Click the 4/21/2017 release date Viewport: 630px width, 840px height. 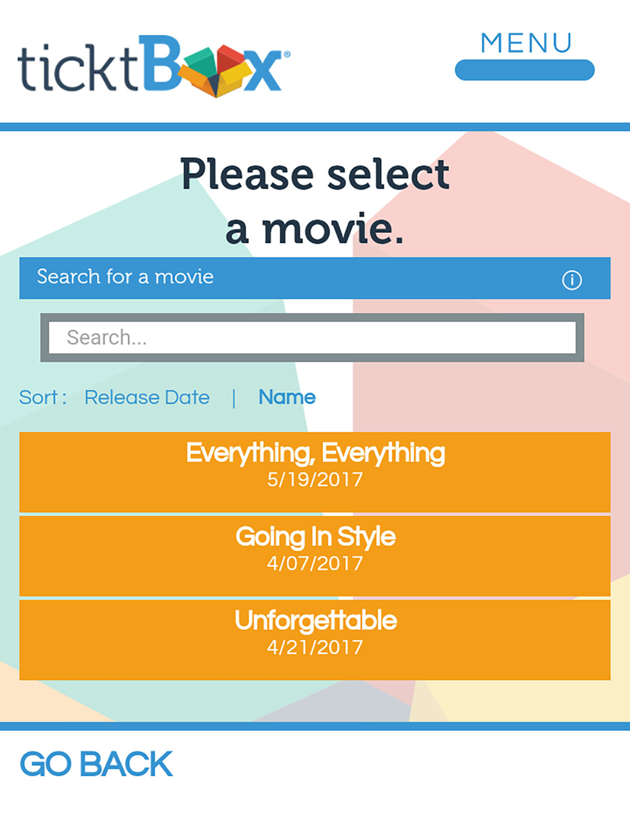pyautogui.click(x=315, y=647)
